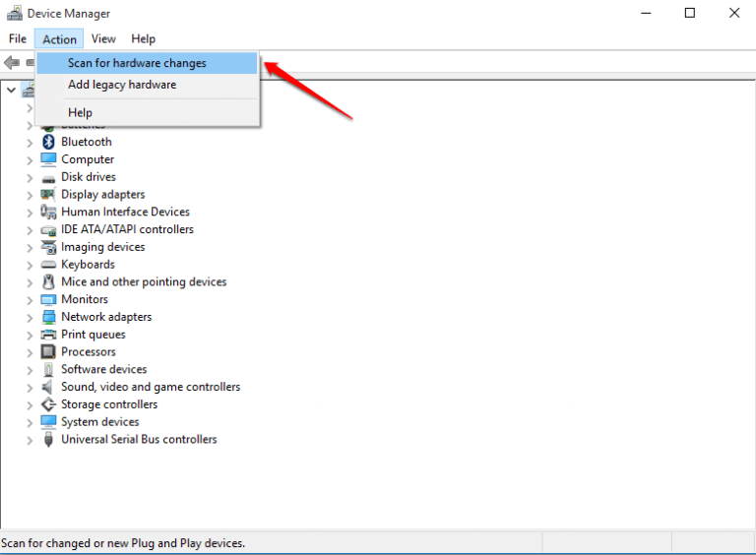Screen dimensions: 756x555
Task: Select the Software devices label
Action: (103, 369)
